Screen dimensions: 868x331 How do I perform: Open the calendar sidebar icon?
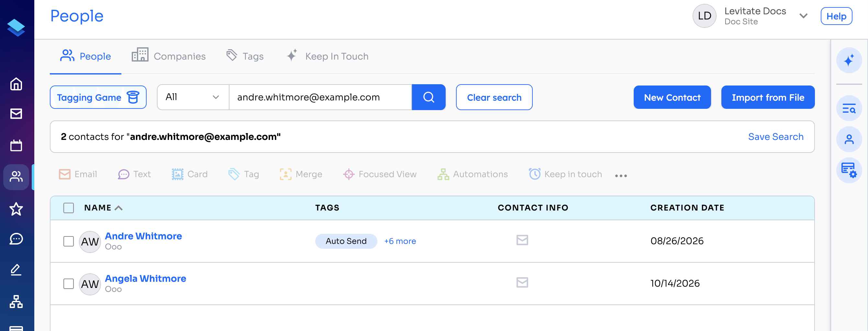[16, 145]
